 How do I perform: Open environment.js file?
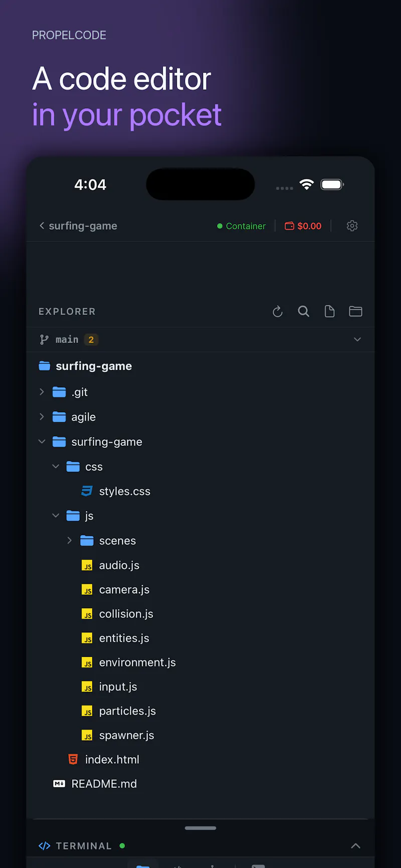(x=137, y=662)
